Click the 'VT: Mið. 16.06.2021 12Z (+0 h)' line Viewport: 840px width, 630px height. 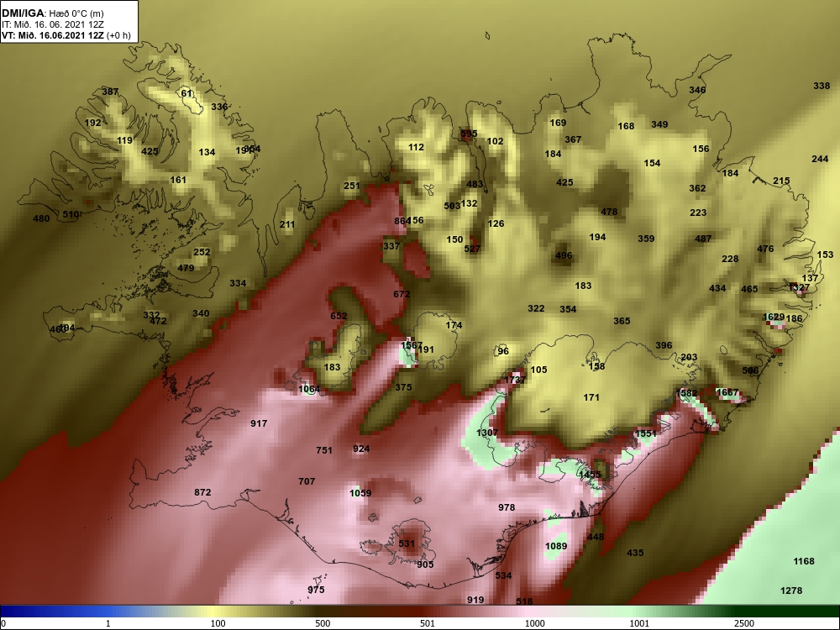point(66,36)
